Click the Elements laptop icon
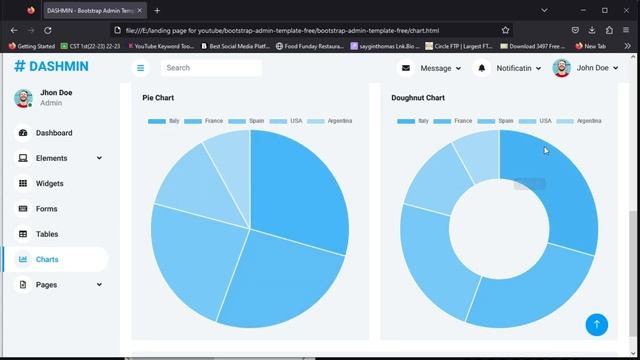 pos(23,158)
